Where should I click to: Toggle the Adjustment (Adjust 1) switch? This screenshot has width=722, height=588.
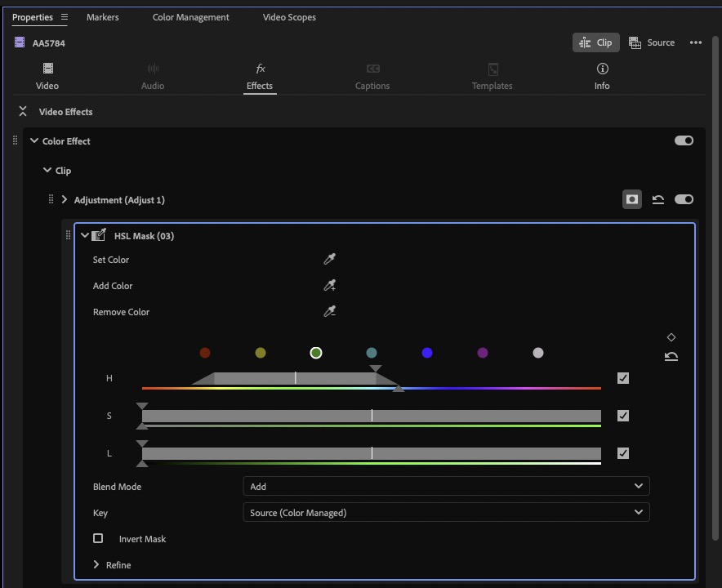point(684,199)
